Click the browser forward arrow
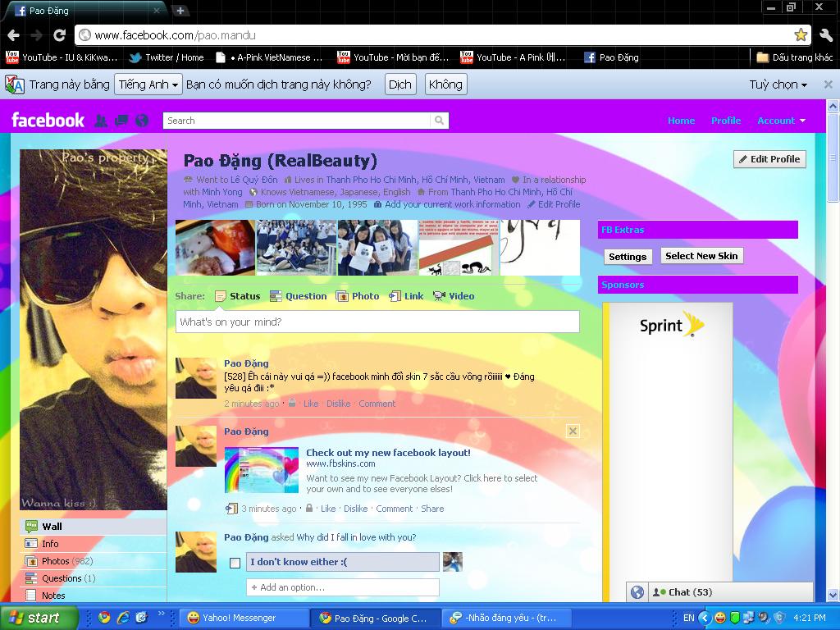The width and height of the screenshot is (840, 630). click(x=36, y=35)
